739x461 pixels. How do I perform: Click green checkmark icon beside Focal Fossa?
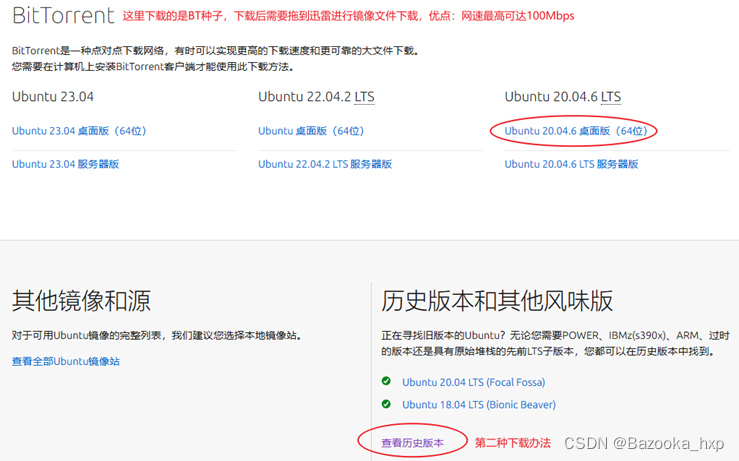386,381
